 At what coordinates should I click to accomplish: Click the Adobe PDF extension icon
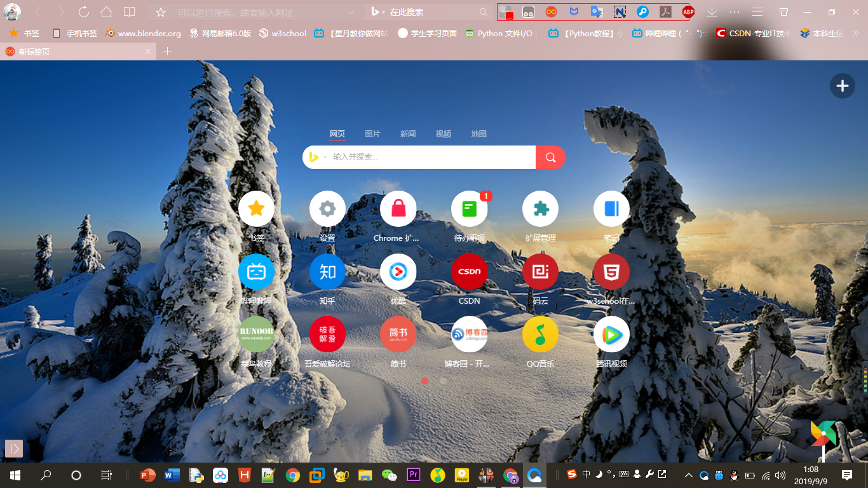(665, 12)
